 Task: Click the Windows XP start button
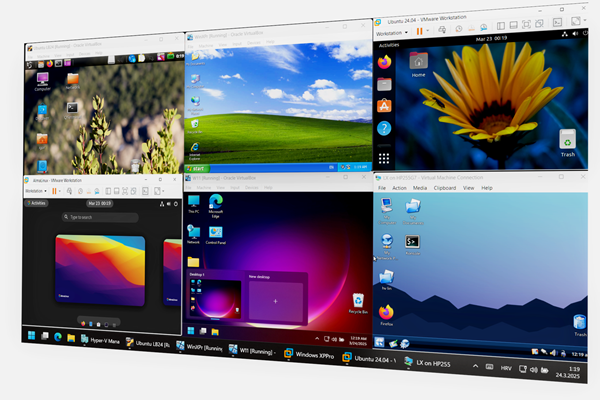click(x=197, y=168)
